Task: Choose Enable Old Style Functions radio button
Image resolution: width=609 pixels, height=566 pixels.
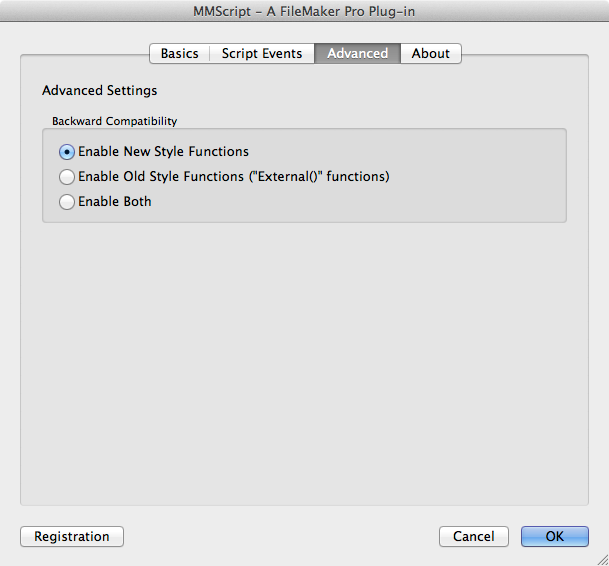Action: point(67,177)
